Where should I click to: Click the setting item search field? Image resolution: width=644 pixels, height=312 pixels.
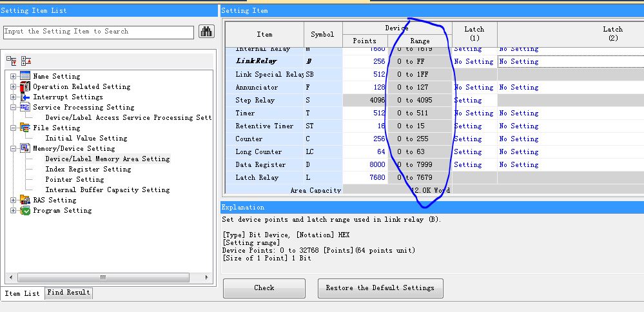(98, 32)
